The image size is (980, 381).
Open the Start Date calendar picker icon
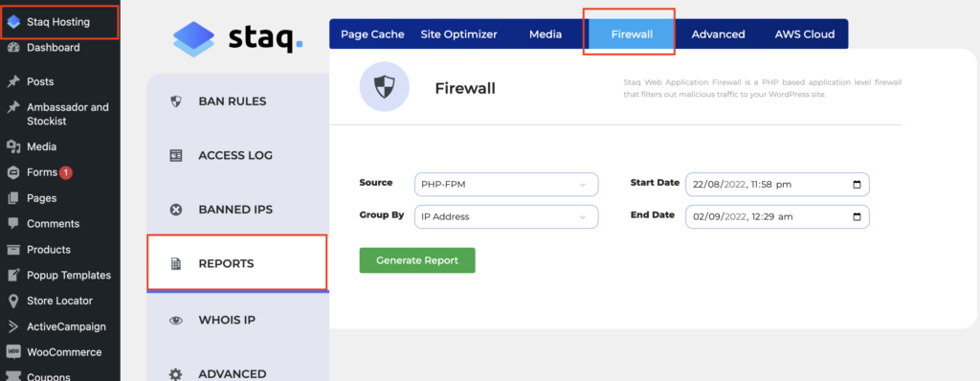coord(857,185)
